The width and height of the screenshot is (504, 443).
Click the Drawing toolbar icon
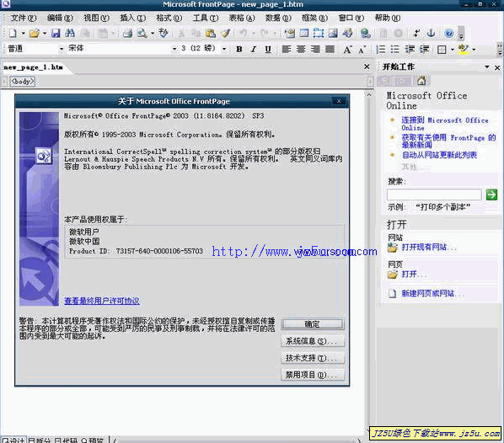[347, 33]
